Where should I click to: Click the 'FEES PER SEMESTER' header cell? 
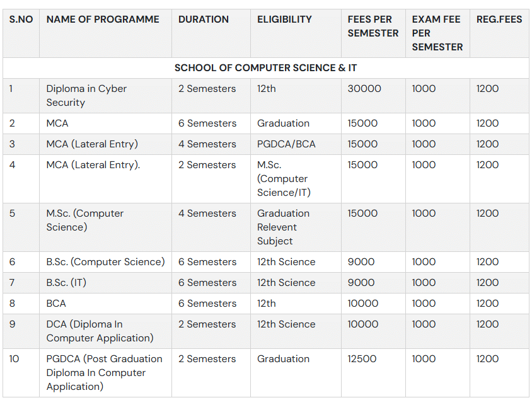373,26
